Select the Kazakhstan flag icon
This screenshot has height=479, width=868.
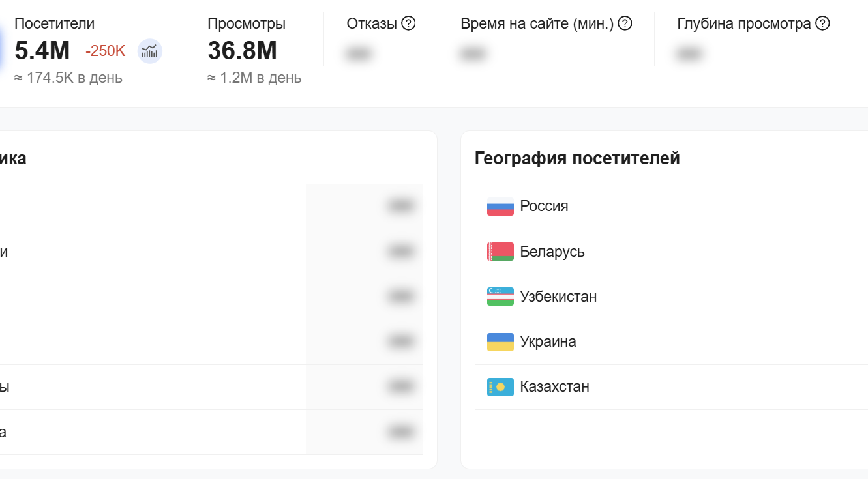pos(500,387)
